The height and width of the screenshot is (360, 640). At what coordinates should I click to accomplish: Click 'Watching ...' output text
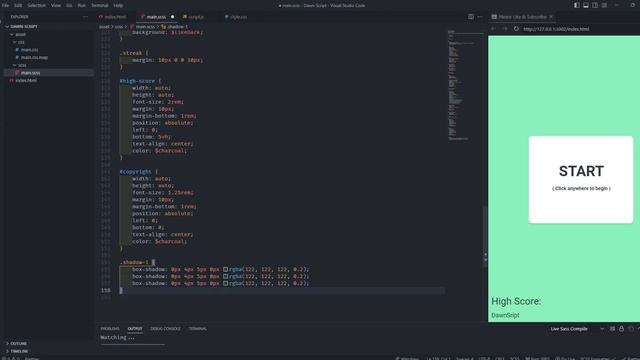117,338
